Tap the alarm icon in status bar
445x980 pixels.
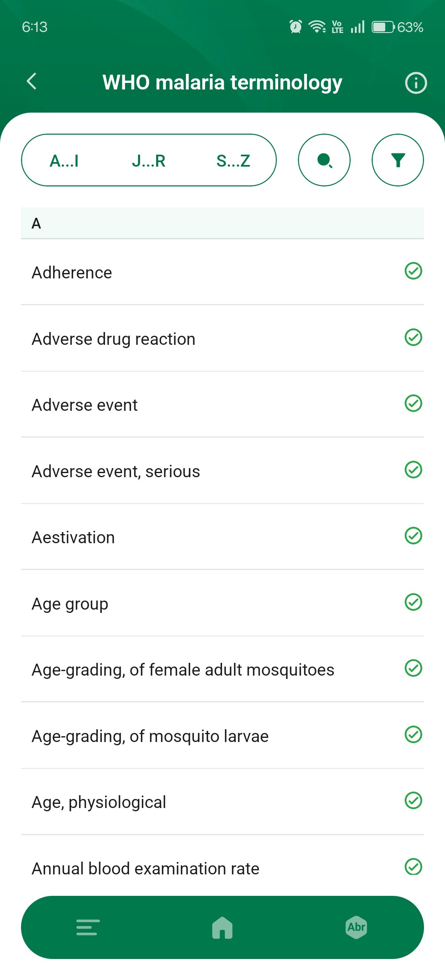(295, 27)
